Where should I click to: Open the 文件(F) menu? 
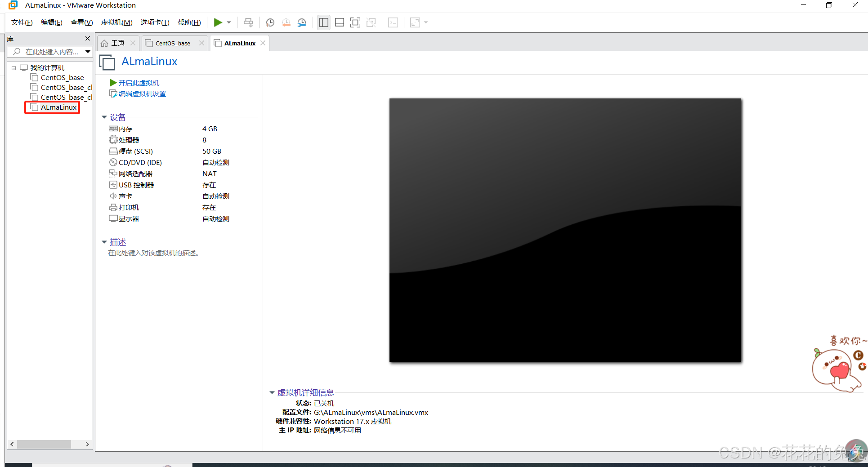pos(22,22)
